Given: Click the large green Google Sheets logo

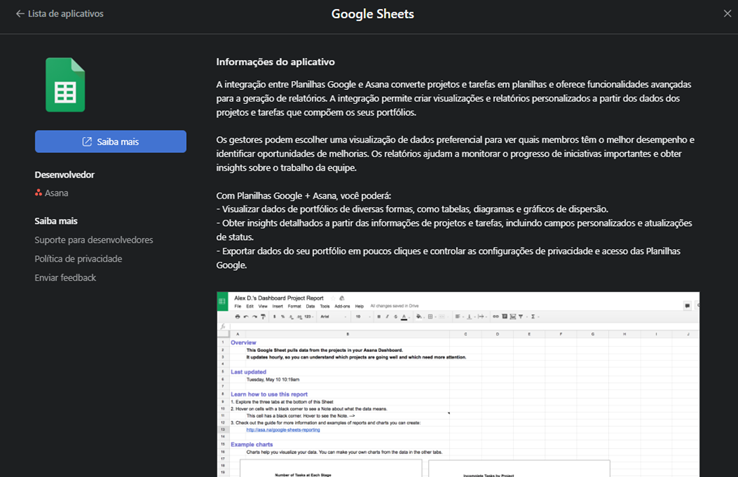Looking at the screenshot, I should (65, 85).
